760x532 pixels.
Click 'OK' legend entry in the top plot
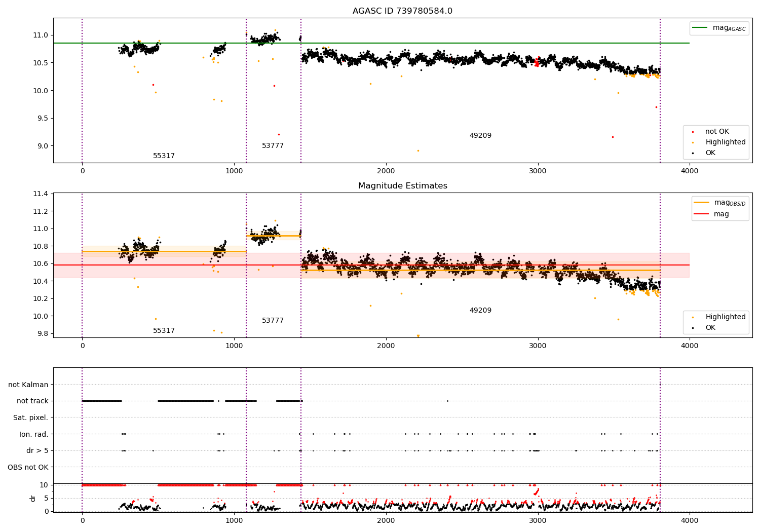click(710, 153)
